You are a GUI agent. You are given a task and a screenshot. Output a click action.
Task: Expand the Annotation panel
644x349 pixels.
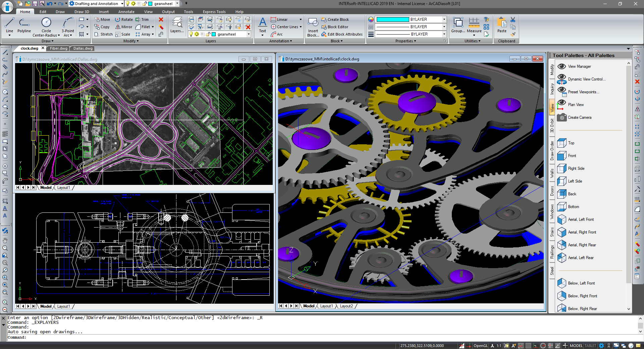[x=280, y=41]
